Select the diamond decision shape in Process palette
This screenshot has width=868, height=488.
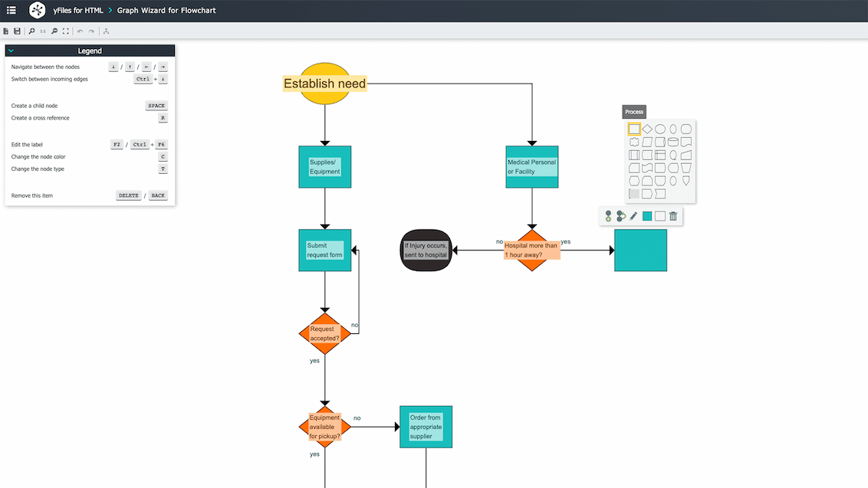[647, 128]
